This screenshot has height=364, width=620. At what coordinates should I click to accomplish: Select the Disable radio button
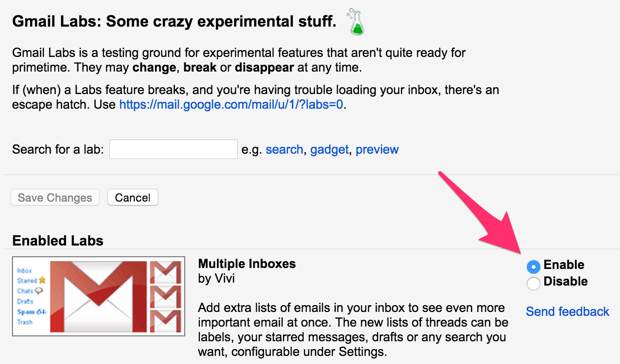pos(533,283)
